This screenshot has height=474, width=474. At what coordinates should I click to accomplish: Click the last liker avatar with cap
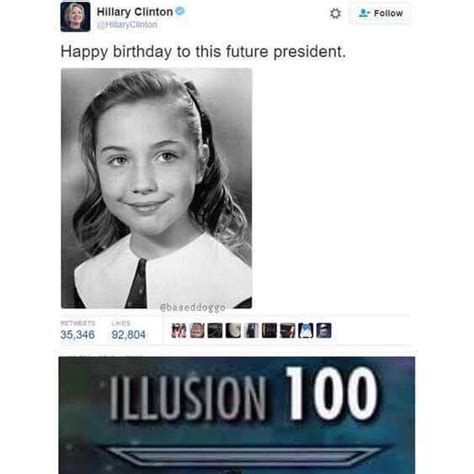click(324, 330)
